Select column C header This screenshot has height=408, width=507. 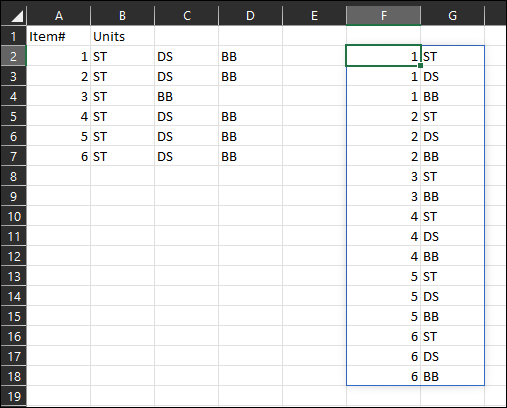(x=187, y=16)
